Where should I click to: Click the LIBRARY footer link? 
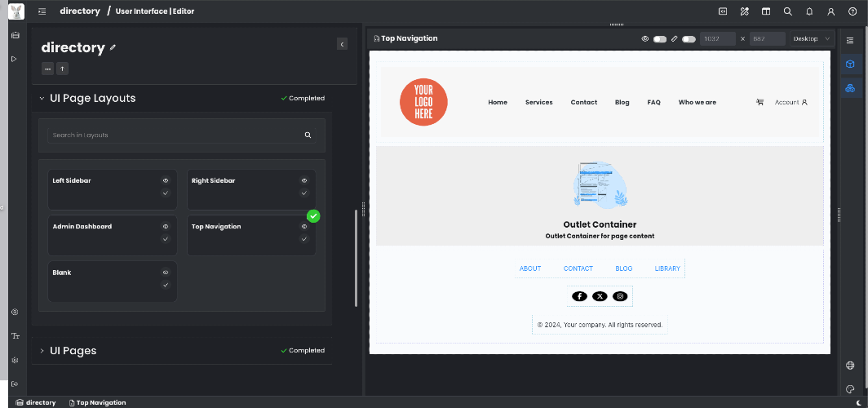(x=667, y=268)
